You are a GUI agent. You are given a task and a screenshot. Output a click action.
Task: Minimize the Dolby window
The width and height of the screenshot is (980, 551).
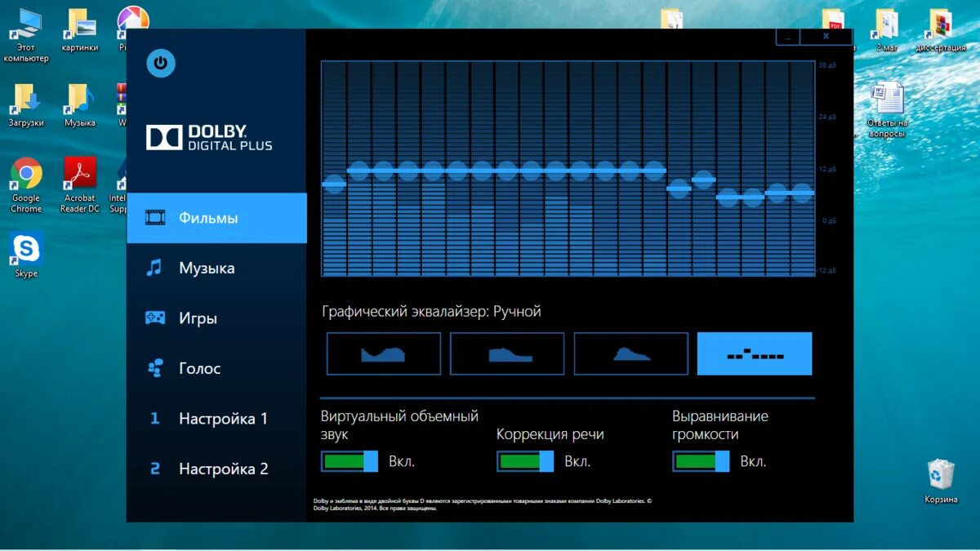click(x=788, y=37)
